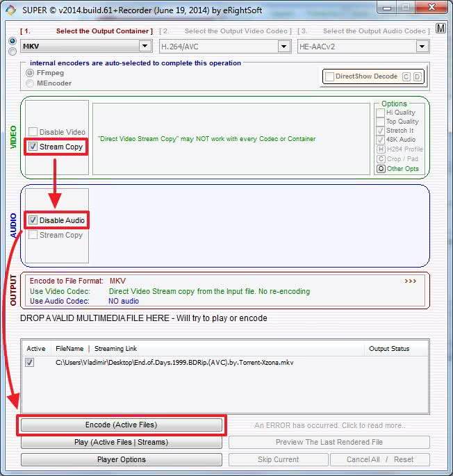Click the ERROR has occurred message
The height and width of the screenshot is (476, 453).
tap(330, 425)
